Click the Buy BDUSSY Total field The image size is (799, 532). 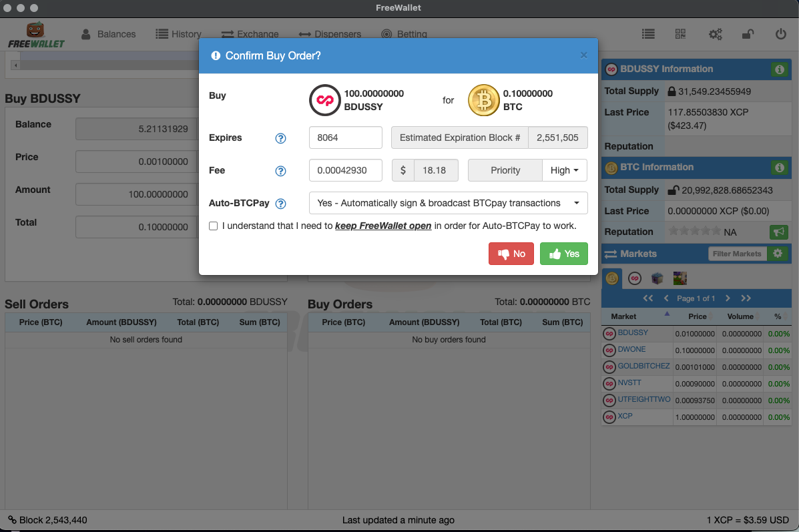coord(137,227)
